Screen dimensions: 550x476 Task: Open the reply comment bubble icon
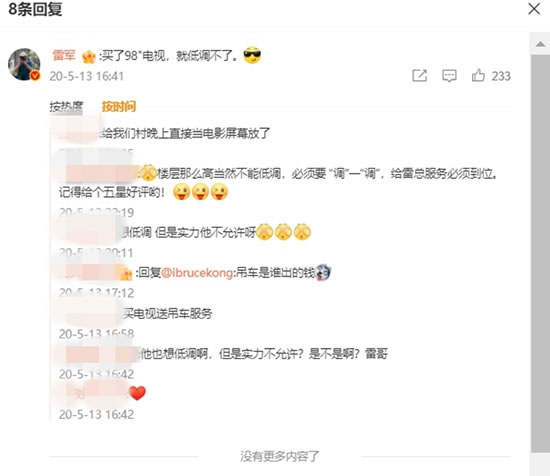tap(449, 75)
